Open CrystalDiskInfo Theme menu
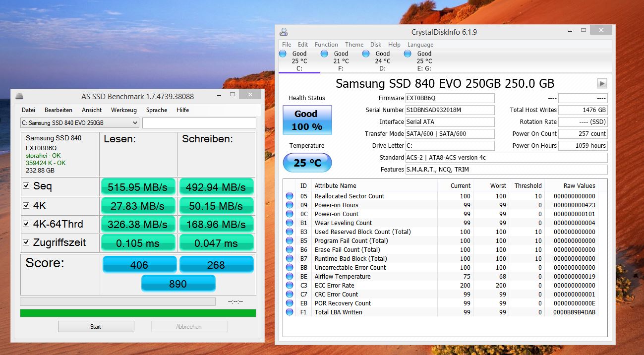This screenshot has height=355, width=644. (x=354, y=45)
